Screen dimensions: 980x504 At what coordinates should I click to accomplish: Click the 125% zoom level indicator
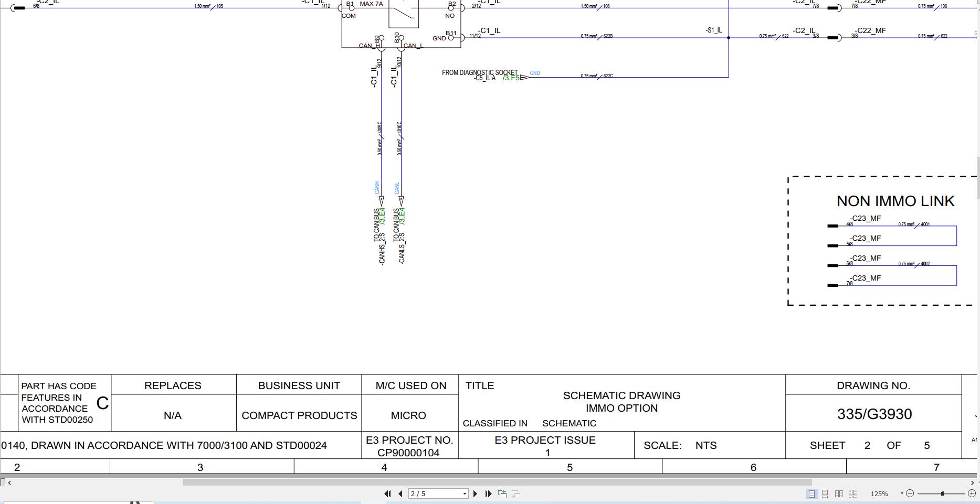[880, 494]
